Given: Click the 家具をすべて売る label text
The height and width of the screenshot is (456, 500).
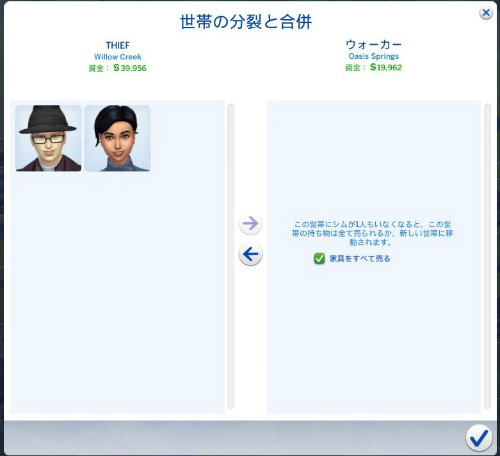Looking at the screenshot, I should pyautogui.click(x=360, y=258).
